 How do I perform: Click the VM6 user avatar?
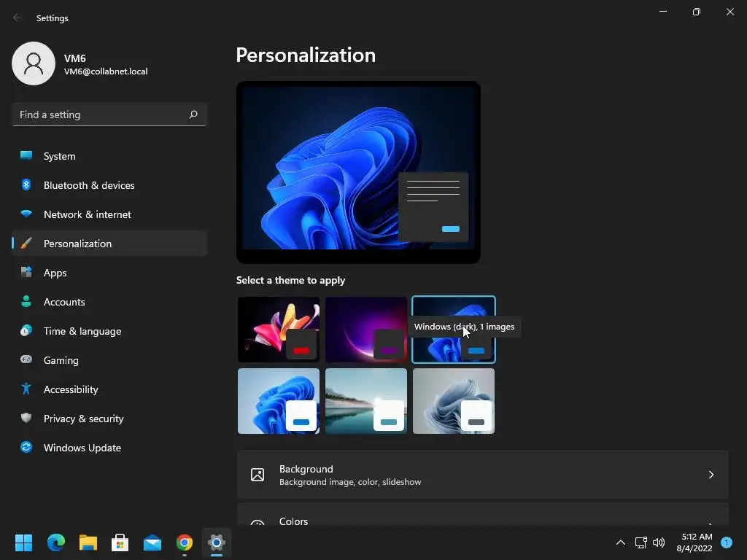click(x=34, y=63)
